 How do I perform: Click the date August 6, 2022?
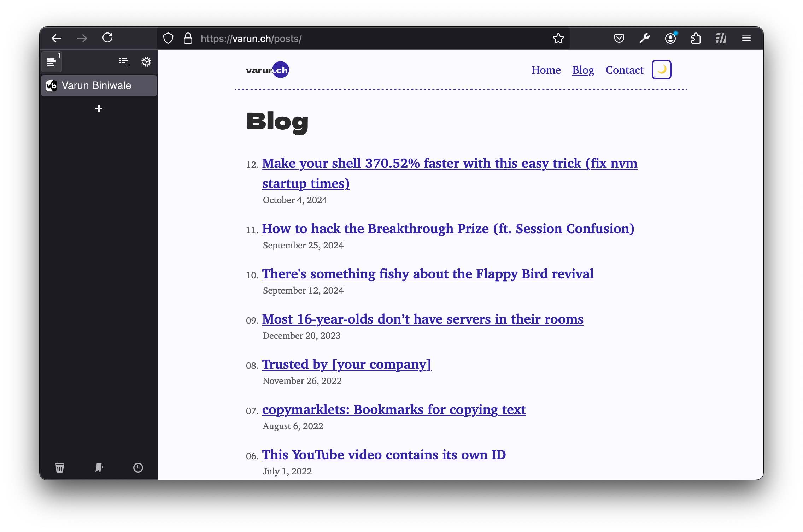(x=293, y=426)
